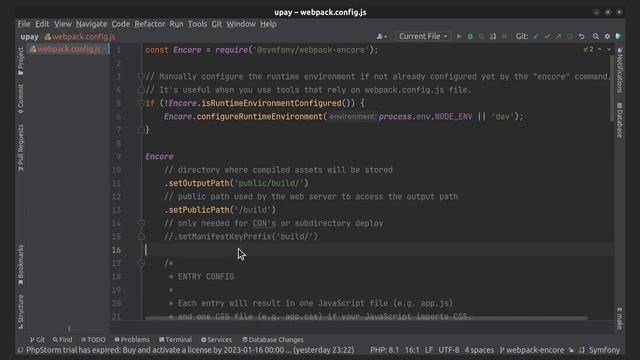Go to next highlighted error arrow
Screen dimensions: 640x360
click(x=609, y=49)
